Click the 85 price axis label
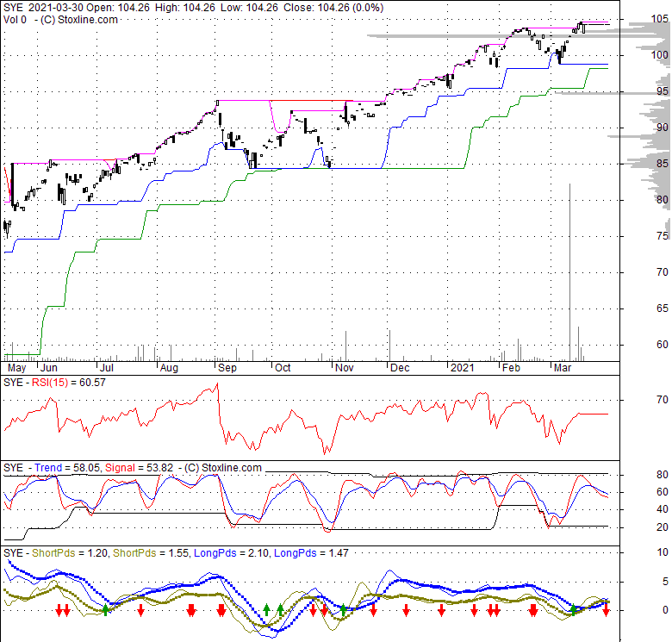Image resolution: width=672 pixels, height=642 pixels. pos(663,163)
